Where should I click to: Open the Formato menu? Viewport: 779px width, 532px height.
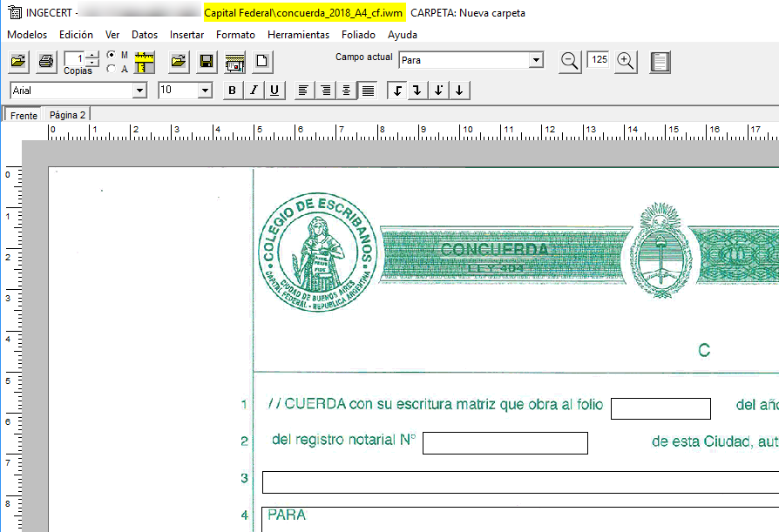coord(235,35)
